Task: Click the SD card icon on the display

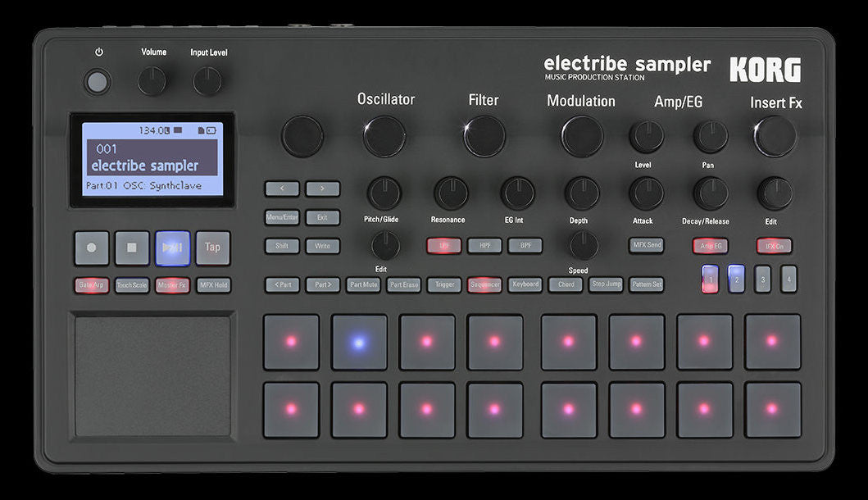Action: point(202,130)
